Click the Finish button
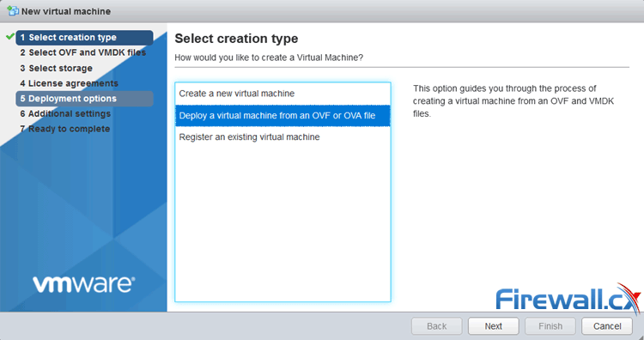 (x=550, y=326)
